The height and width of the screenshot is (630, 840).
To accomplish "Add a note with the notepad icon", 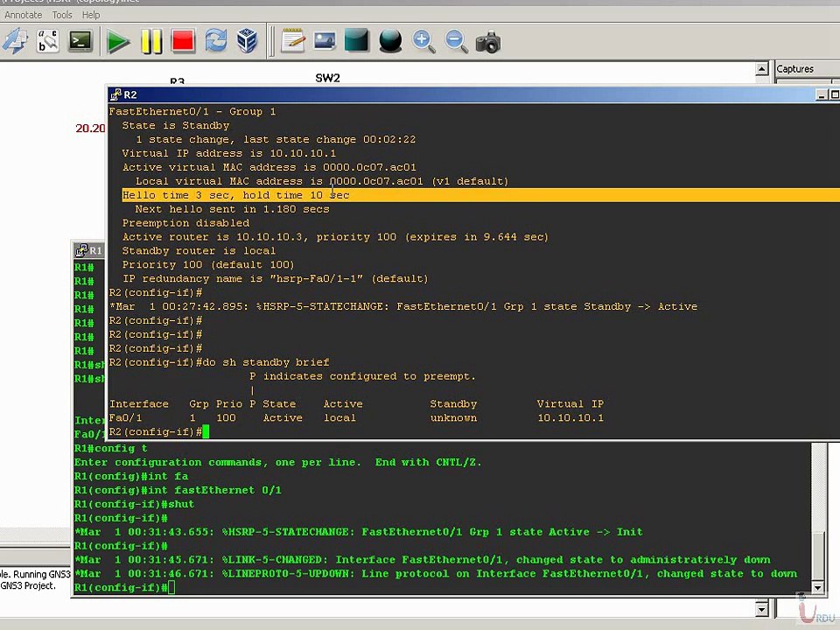I will [292, 41].
